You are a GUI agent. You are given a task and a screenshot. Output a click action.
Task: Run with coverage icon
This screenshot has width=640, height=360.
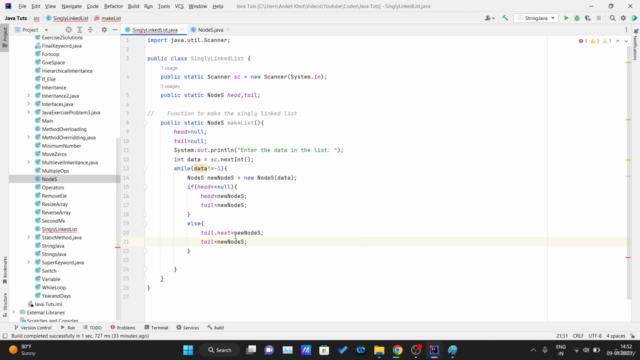coord(588,18)
